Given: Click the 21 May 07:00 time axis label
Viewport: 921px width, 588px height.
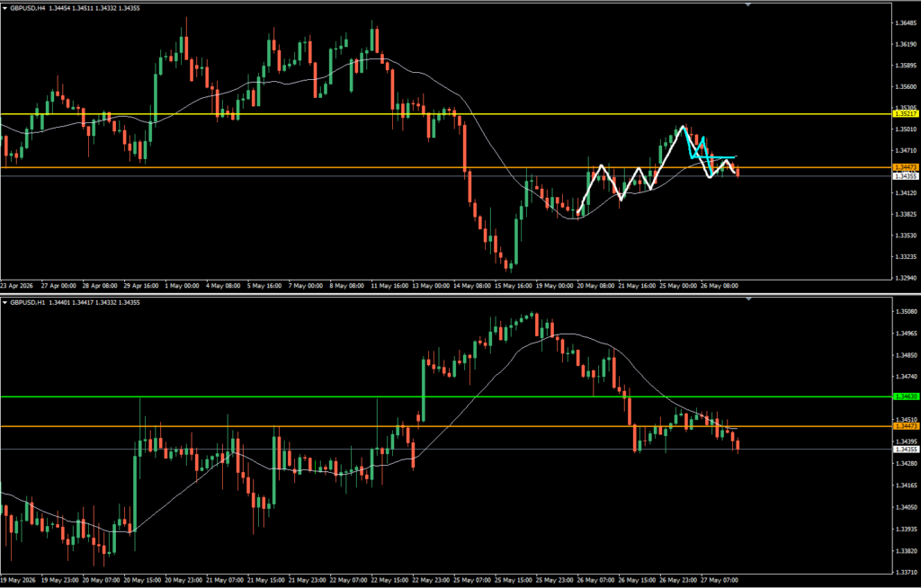Looking at the screenshot, I should coord(225,581).
